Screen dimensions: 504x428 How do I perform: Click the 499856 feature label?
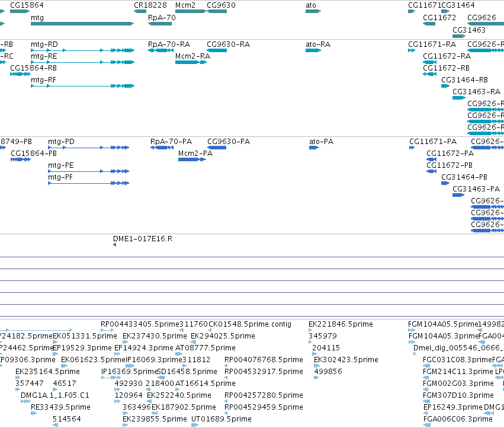(328, 372)
